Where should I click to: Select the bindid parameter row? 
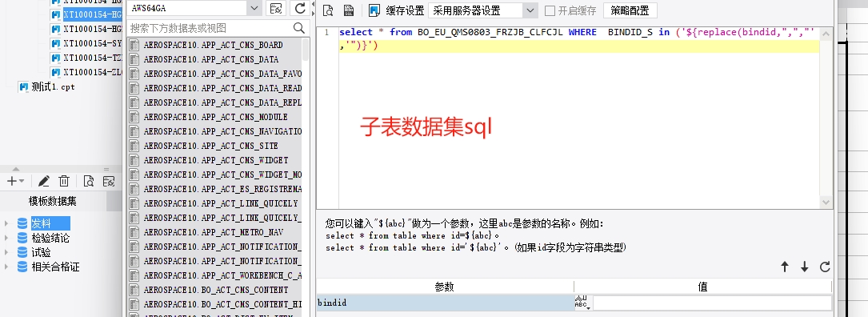pyautogui.click(x=445, y=303)
